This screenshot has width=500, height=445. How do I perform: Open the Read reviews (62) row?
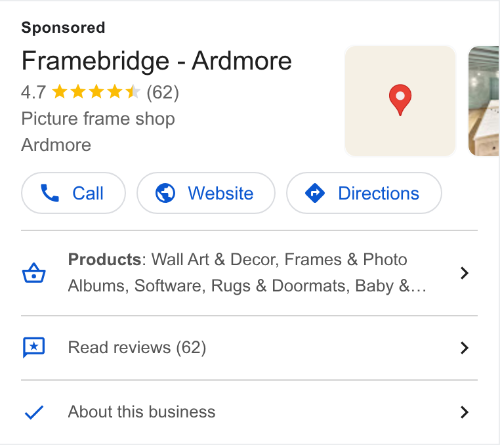(249, 348)
